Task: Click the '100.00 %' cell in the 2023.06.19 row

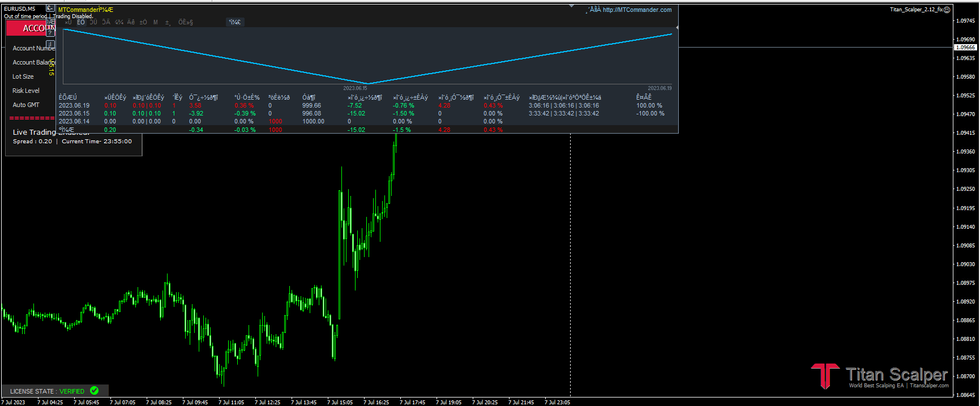Action: click(x=649, y=105)
